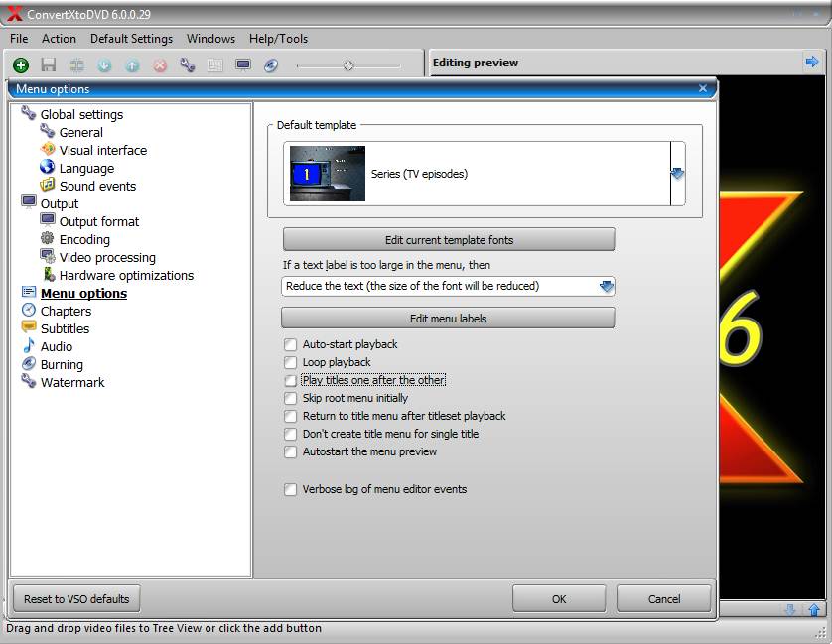The height and width of the screenshot is (644, 832).
Task: Open the Help/Tools menu
Action: (x=278, y=39)
